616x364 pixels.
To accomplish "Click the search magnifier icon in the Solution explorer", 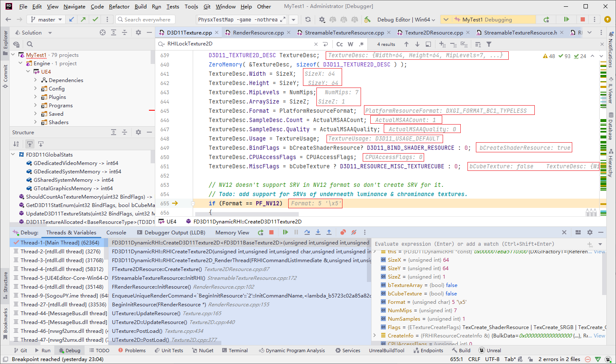I will pyautogui.click(x=30, y=44).
